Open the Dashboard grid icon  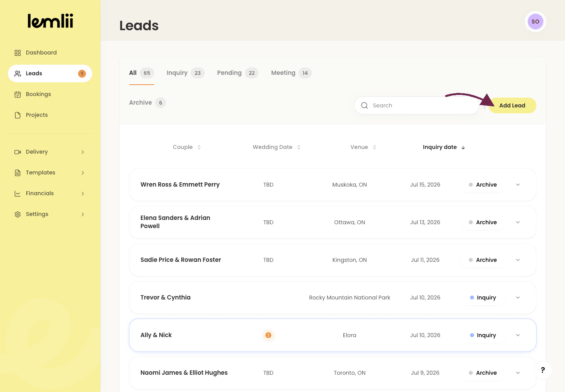(x=18, y=53)
